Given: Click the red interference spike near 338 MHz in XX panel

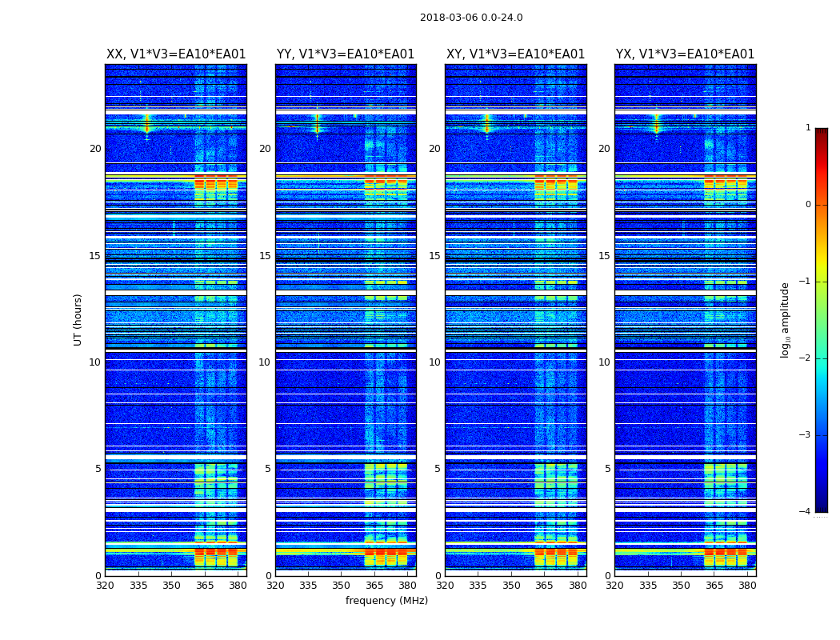Looking at the screenshot, I should (147, 124).
